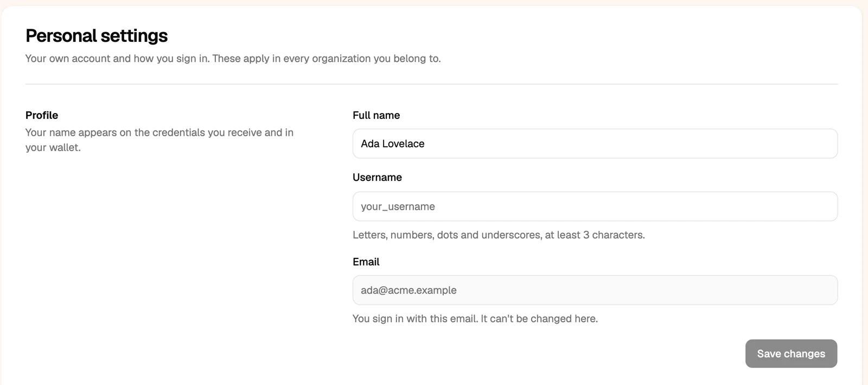Focus the Username input field
This screenshot has width=868, height=385.
[x=595, y=206]
